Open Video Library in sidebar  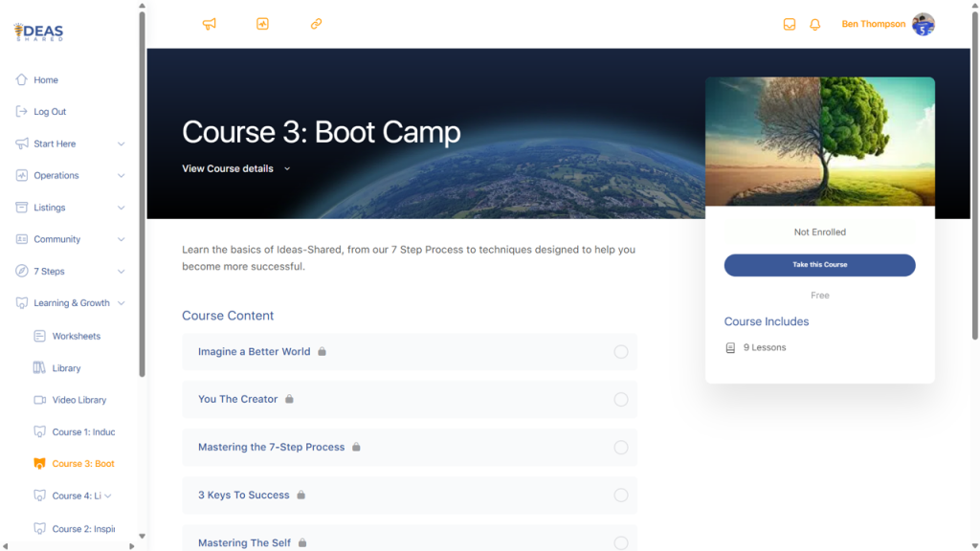coord(78,400)
